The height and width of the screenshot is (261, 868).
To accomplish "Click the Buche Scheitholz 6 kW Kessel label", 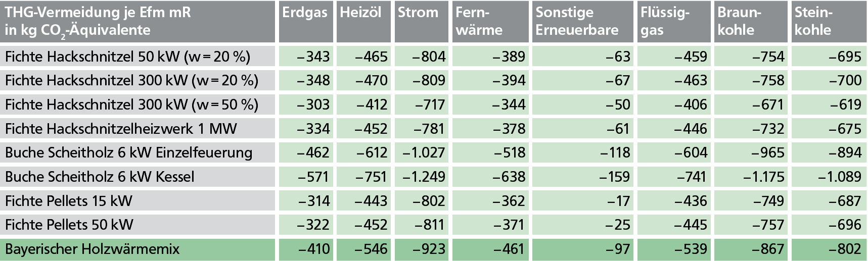I will tap(100, 177).
